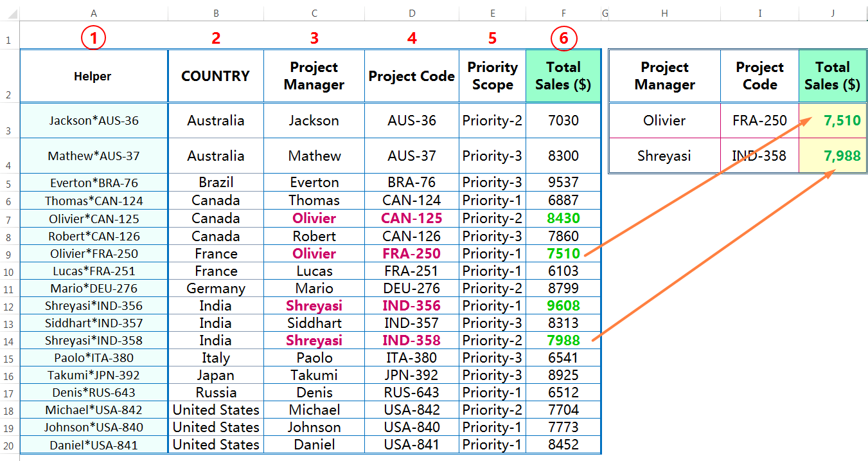Select cell Olivier*FRA-250
This screenshot has height=461, width=868.
(94, 253)
